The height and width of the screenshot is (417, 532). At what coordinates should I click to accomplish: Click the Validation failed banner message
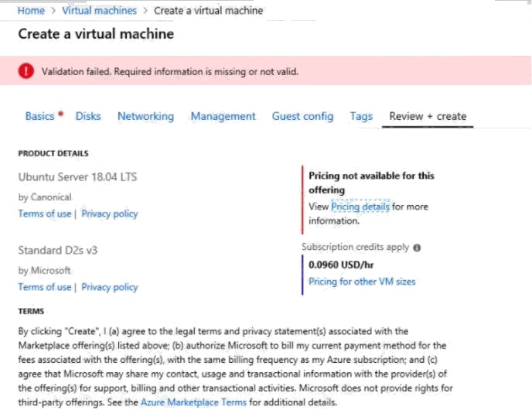click(169, 71)
